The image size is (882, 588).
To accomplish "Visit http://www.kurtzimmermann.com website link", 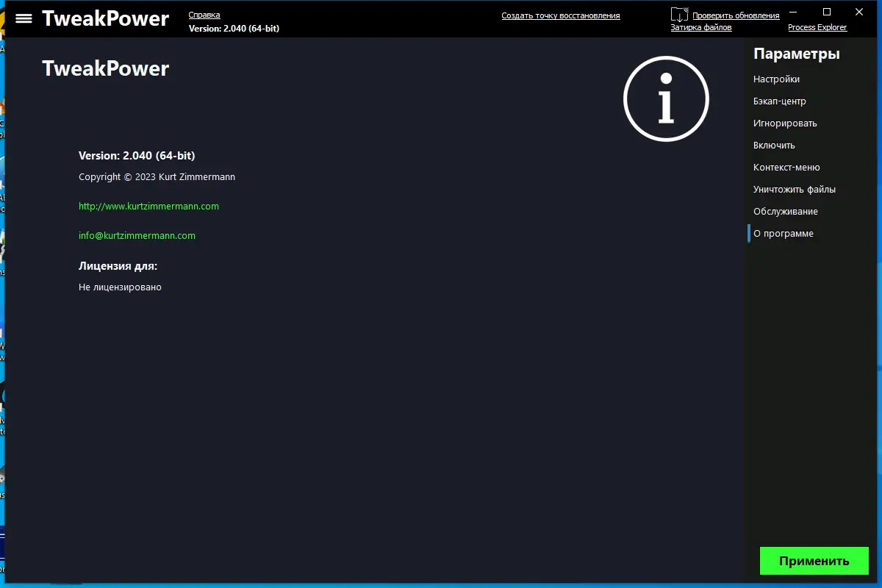I will pyautogui.click(x=149, y=207).
